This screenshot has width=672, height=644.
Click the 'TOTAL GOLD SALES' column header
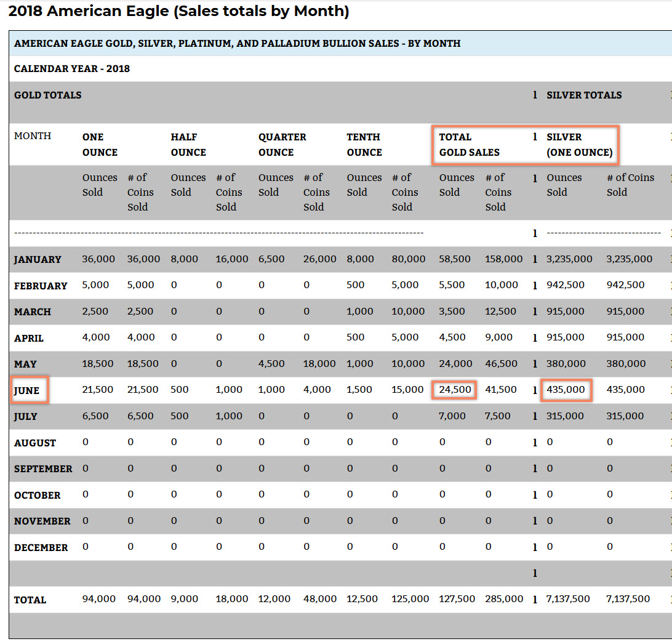[470, 145]
